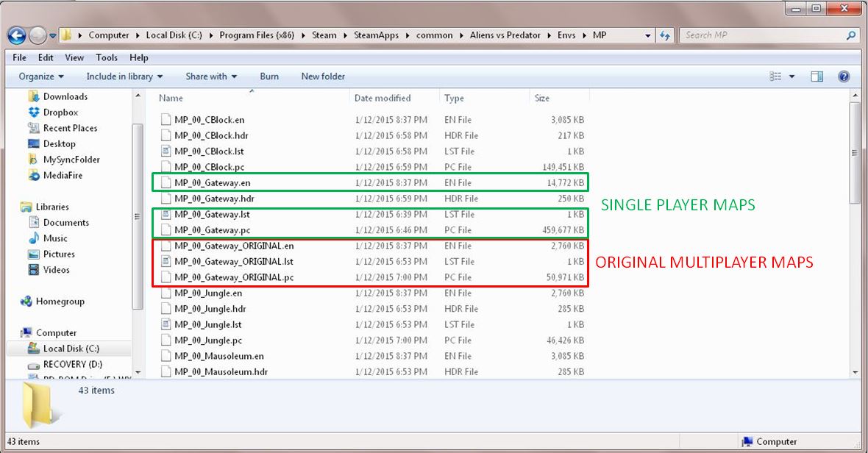Click the MP_00_Jungle.lst file icon
The width and height of the screenshot is (868, 453).
[166, 325]
